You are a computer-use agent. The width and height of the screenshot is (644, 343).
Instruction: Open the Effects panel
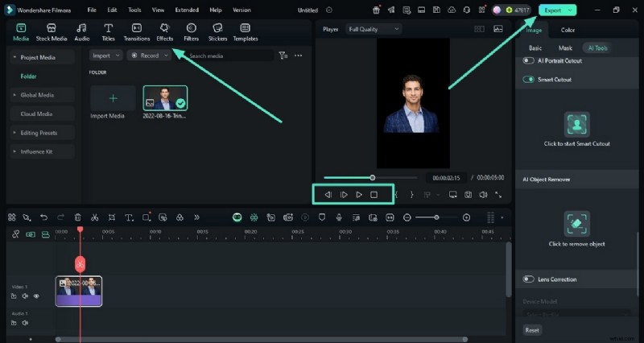coord(164,32)
